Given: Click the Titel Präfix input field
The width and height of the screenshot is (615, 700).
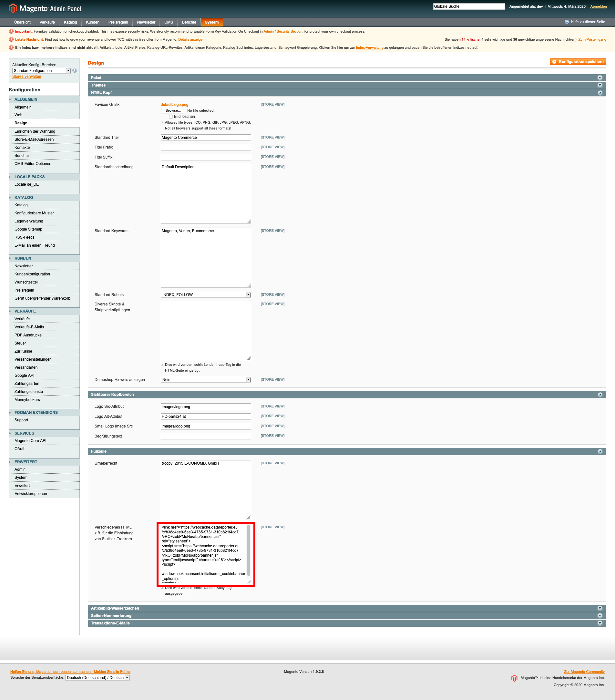Looking at the screenshot, I should pos(206,147).
